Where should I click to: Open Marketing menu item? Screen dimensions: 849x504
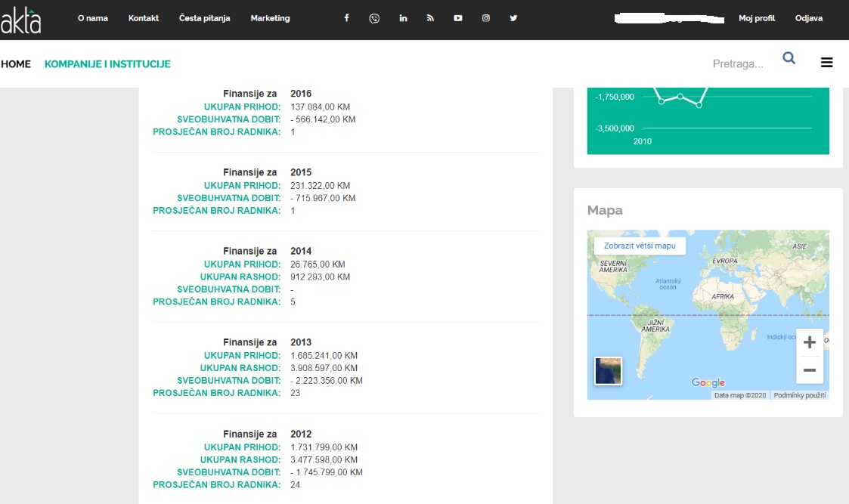click(x=270, y=18)
